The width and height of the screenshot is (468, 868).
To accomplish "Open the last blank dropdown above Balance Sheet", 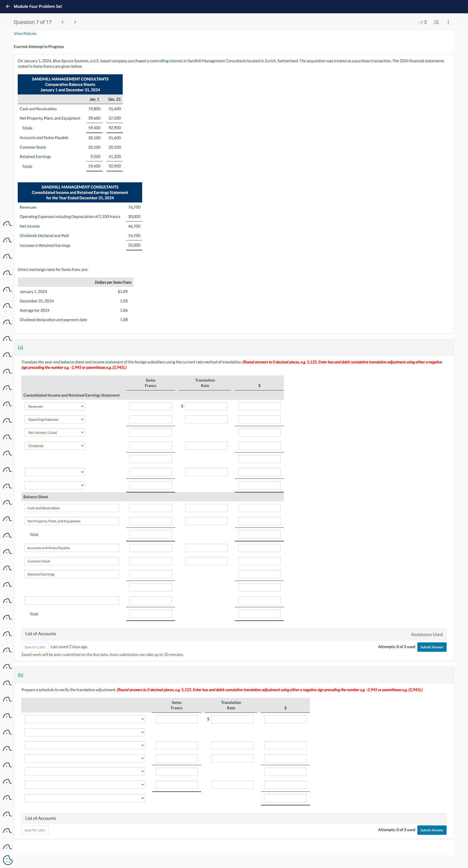I will click(x=55, y=485).
